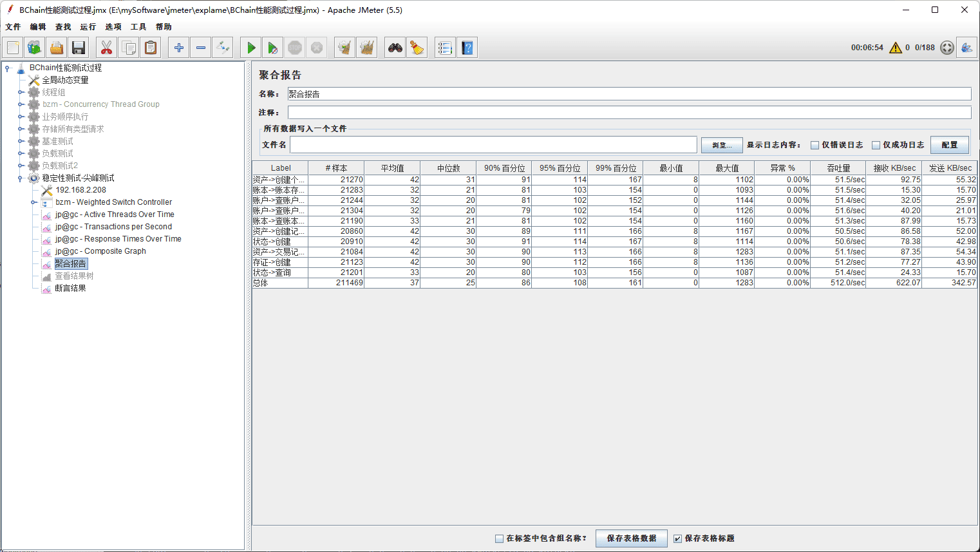Click the Search binoculars icon
Screen dimensions: 980x552
click(395, 48)
